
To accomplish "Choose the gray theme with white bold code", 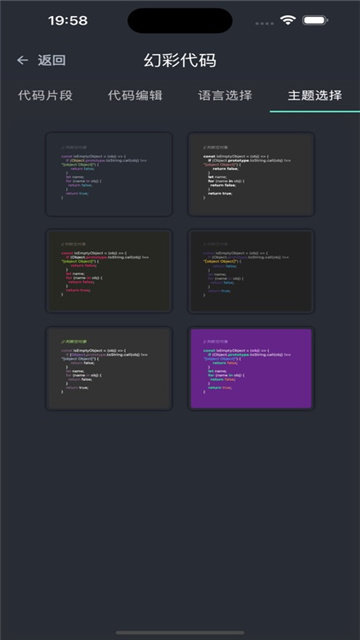I will [x=251, y=174].
